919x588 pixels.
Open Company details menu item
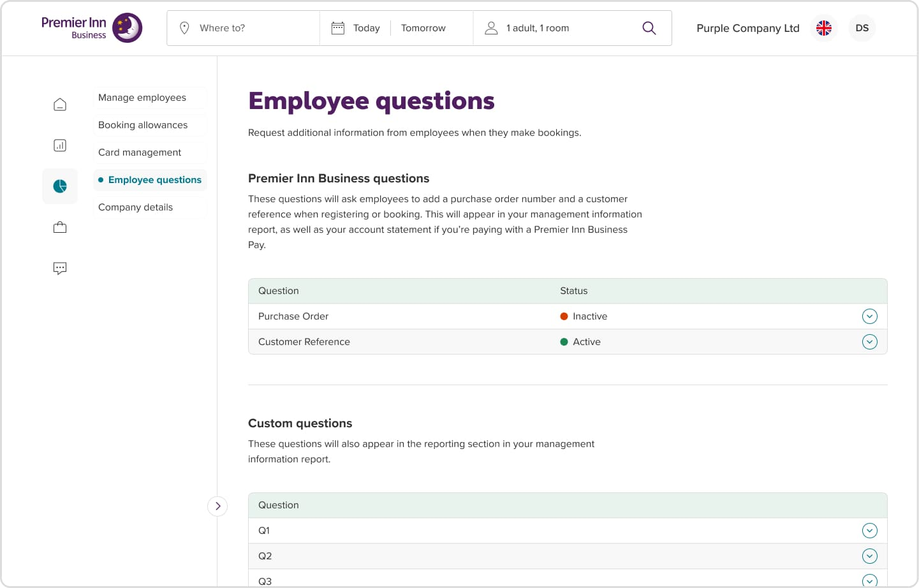[150, 207]
